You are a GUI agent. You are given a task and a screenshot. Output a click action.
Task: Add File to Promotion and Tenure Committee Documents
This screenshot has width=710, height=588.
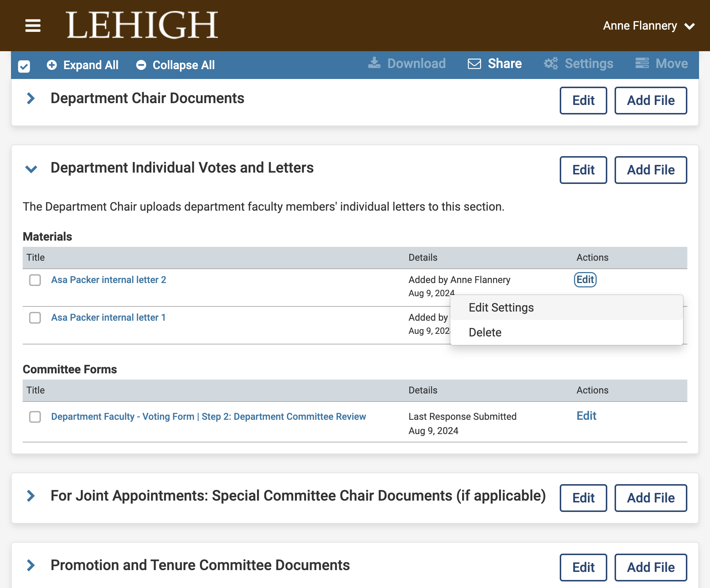pyautogui.click(x=651, y=568)
